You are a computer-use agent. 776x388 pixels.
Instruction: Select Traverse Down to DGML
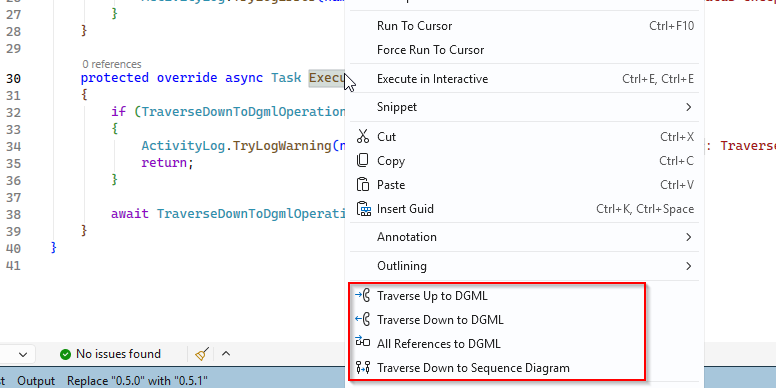524,320
